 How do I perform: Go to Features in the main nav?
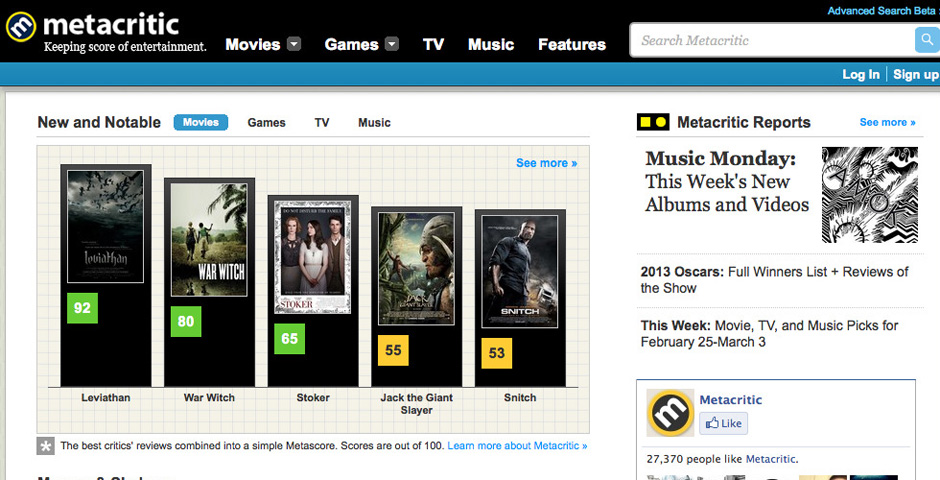[572, 44]
